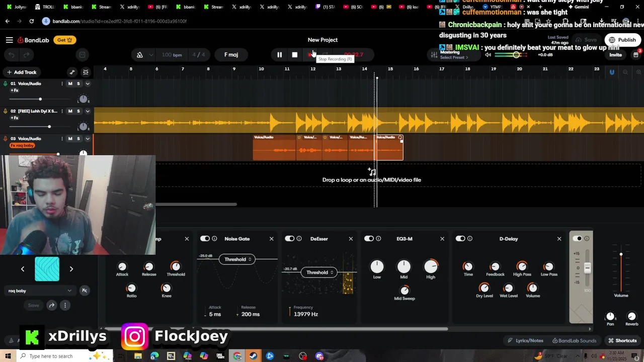Expand track 03 options chevron
The image size is (644, 362).
(x=87, y=139)
